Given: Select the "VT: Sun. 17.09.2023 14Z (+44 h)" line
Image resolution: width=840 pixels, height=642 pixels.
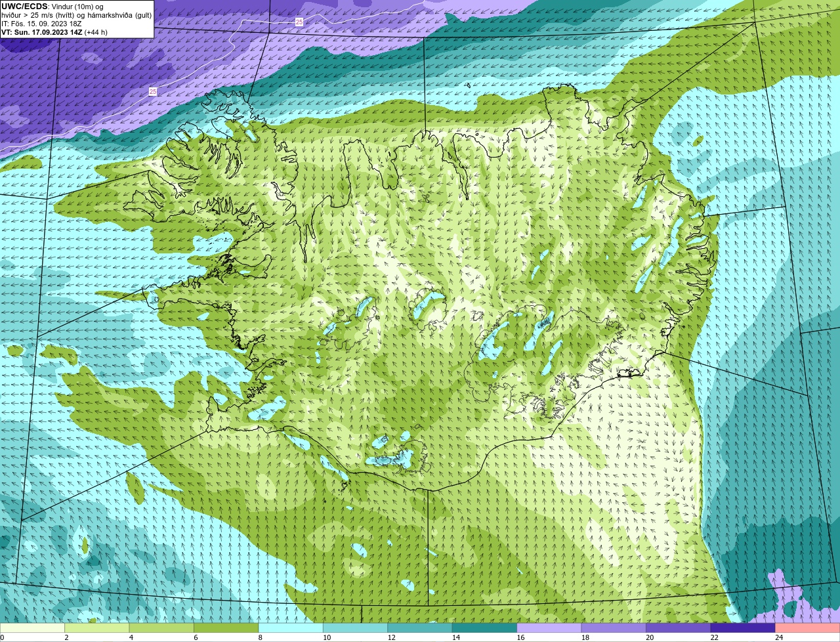Looking at the screenshot, I should click(54, 32).
